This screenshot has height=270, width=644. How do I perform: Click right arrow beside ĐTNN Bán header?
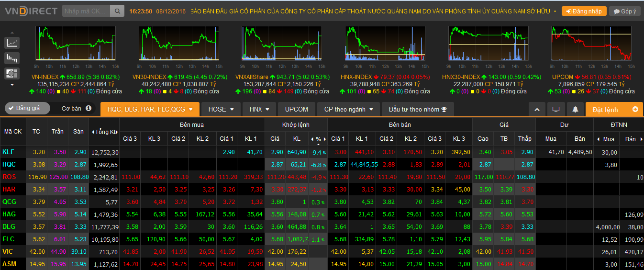pos(641,139)
